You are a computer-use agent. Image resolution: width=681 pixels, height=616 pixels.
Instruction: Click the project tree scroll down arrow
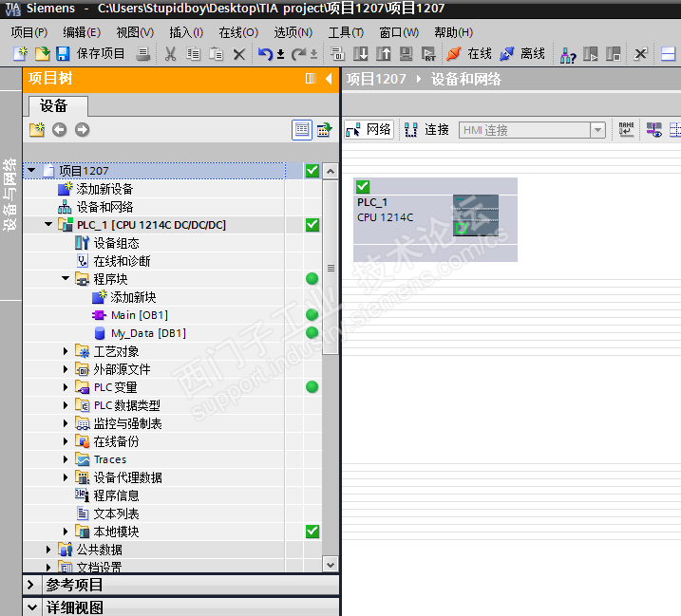point(331,565)
